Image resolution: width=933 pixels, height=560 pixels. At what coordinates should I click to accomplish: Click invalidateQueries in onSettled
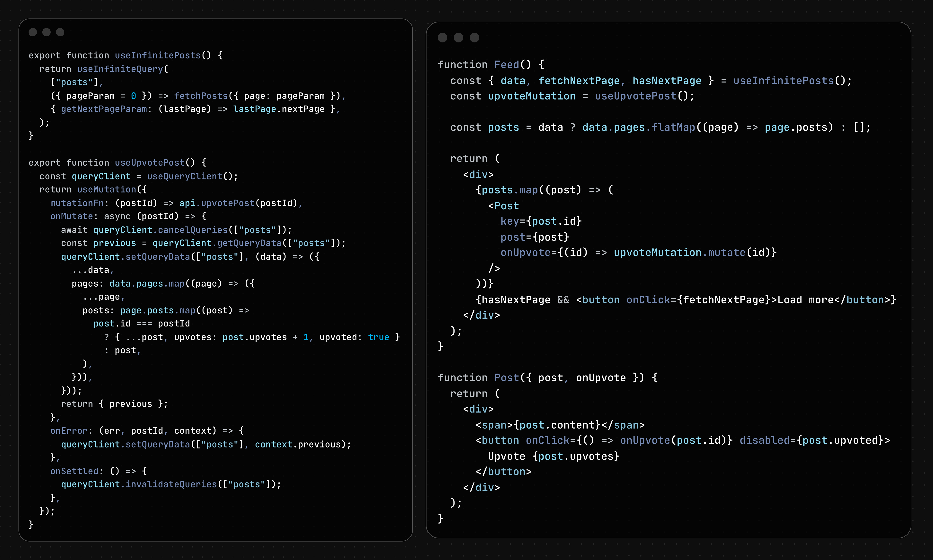[171, 484]
